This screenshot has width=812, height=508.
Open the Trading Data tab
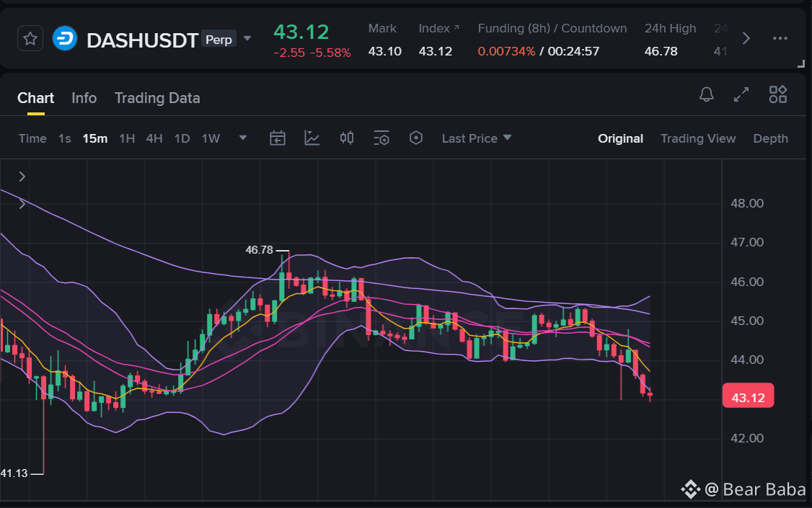(157, 98)
